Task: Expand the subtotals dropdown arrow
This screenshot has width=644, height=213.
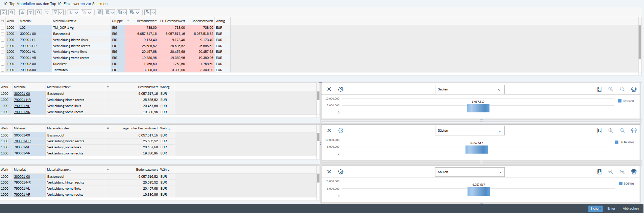Action: tap(90, 12)
